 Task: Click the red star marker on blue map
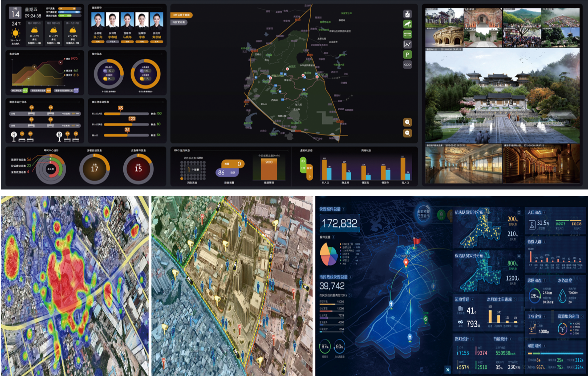pyautogui.click(x=406, y=262)
